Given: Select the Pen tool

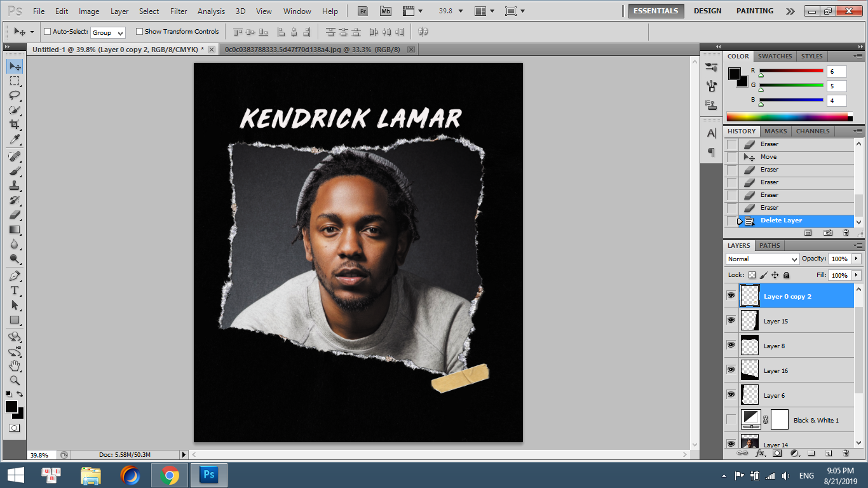Looking at the screenshot, I should (15, 276).
